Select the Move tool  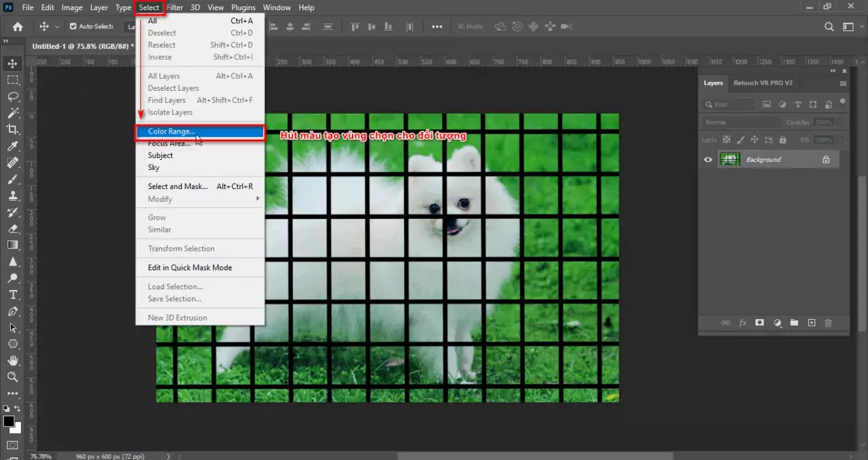[12, 63]
